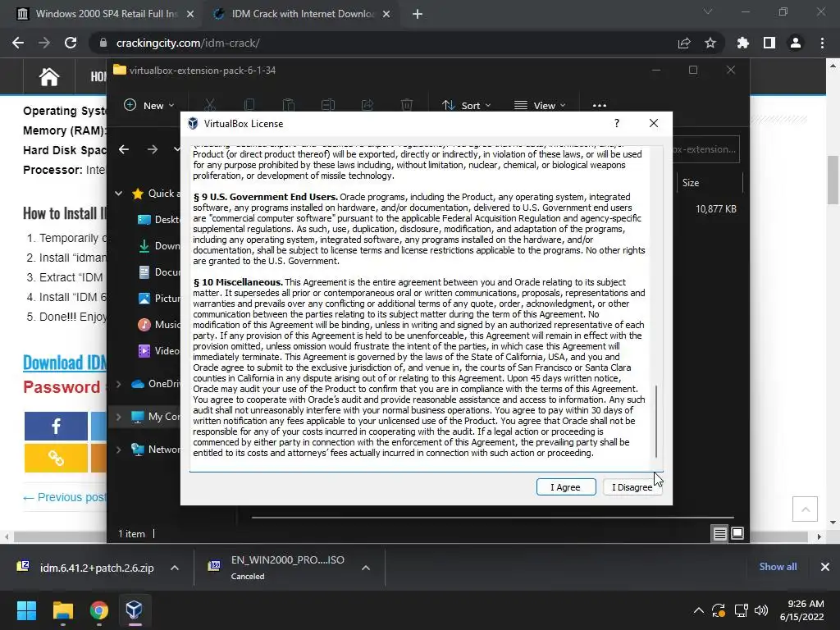Viewport: 840px width, 630px height.
Task: Go forward in File Explorer
Action: coord(153,149)
